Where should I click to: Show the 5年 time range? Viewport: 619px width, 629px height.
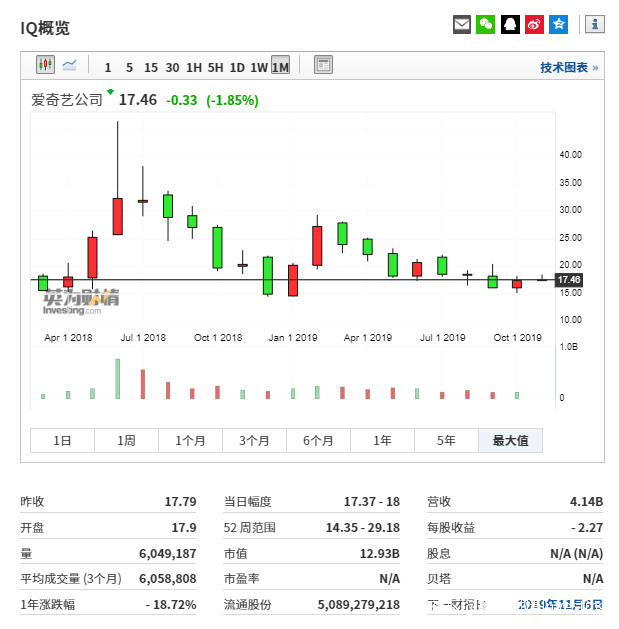click(446, 440)
